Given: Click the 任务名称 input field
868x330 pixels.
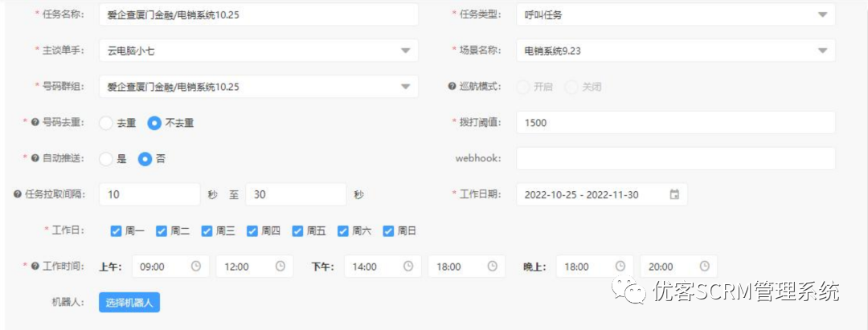Looking at the screenshot, I should tap(259, 15).
